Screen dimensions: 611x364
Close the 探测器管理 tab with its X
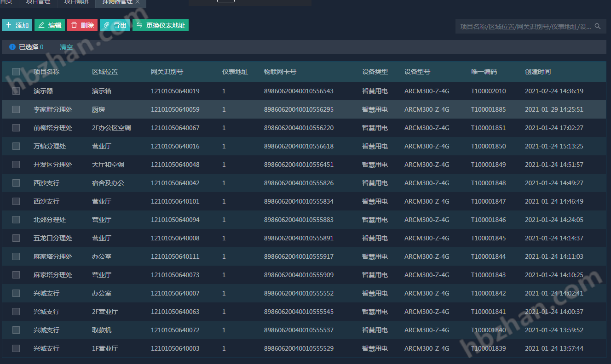[x=138, y=2]
